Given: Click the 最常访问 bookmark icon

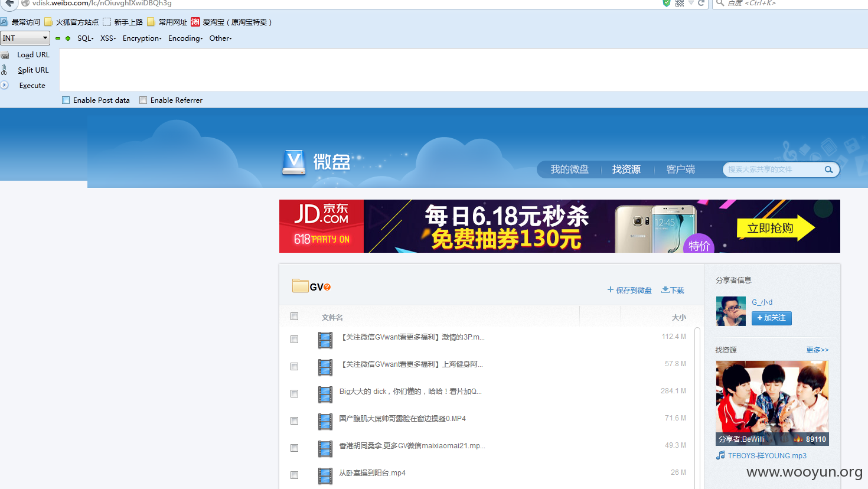Looking at the screenshot, I should pyautogui.click(x=4, y=22).
